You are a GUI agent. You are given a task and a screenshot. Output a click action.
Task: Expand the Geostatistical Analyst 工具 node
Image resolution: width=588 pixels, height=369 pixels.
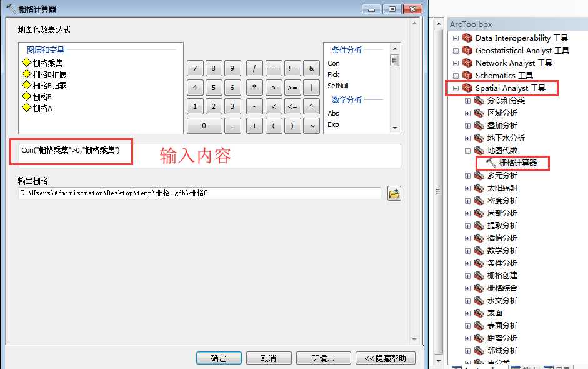[x=456, y=51]
